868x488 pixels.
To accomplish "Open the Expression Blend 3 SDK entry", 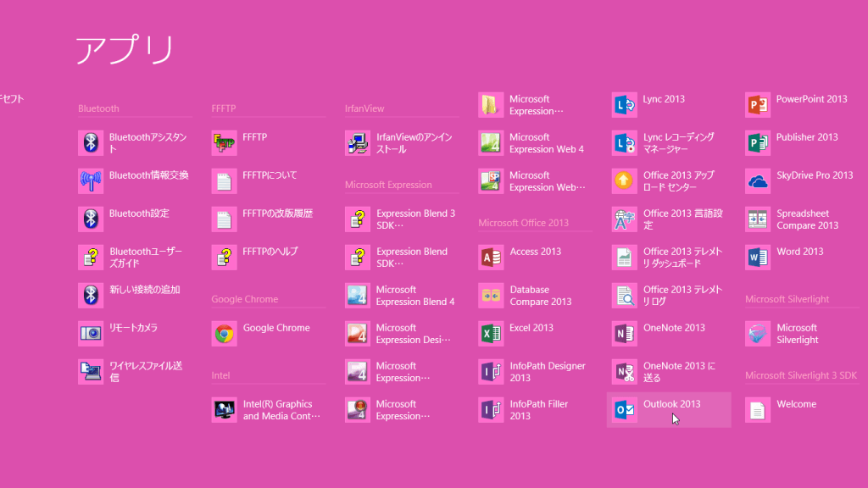I will click(x=400, y=219).
